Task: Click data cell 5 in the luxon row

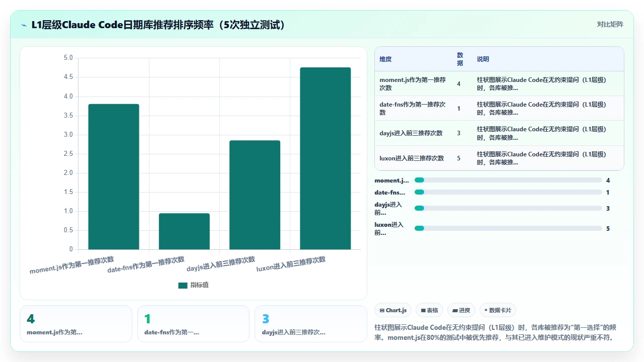Action: pos(459,158)
